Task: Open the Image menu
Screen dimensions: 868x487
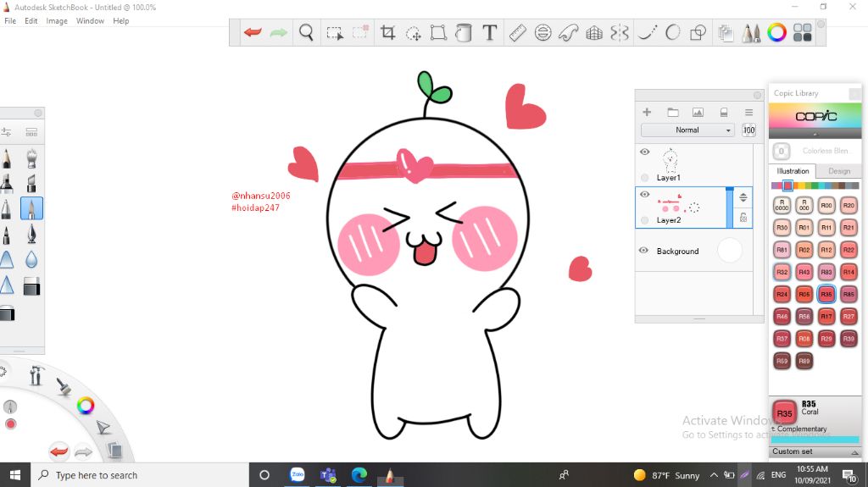Action: tap(57, 21)
